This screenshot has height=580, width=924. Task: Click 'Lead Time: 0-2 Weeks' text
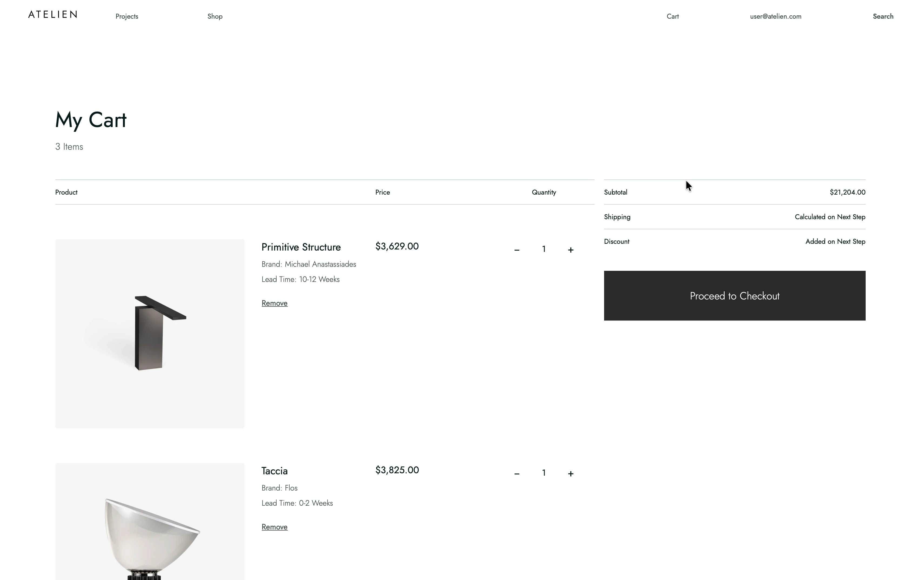coord(297,503)
